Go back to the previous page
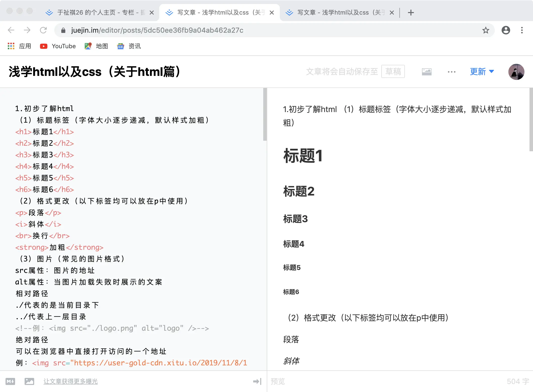 [11, 30]
